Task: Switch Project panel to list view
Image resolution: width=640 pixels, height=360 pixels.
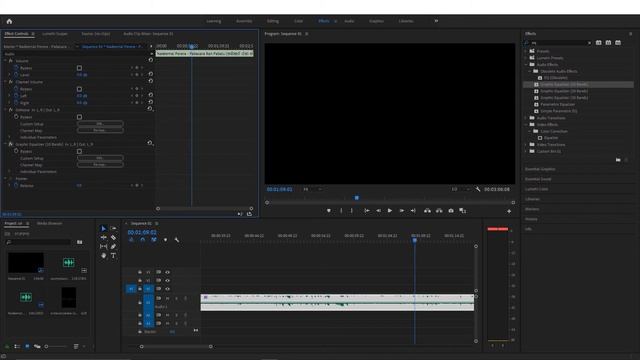Action: [17, 347]
